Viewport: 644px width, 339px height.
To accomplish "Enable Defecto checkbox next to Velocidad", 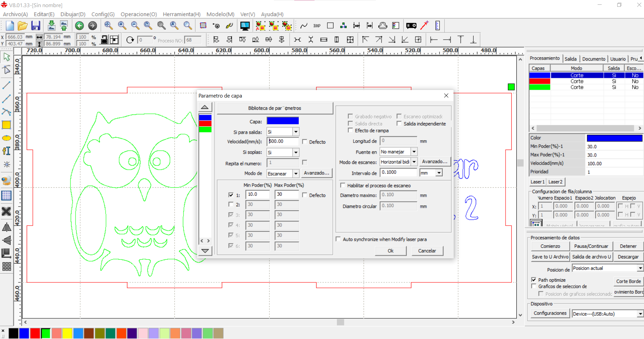I will pyautogui.click(x=305, y=142).
